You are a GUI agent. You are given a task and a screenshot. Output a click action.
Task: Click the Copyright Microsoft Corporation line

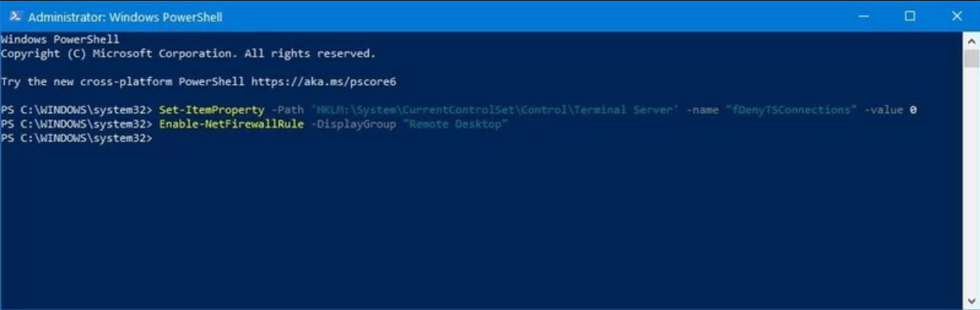tap(188, 53)
